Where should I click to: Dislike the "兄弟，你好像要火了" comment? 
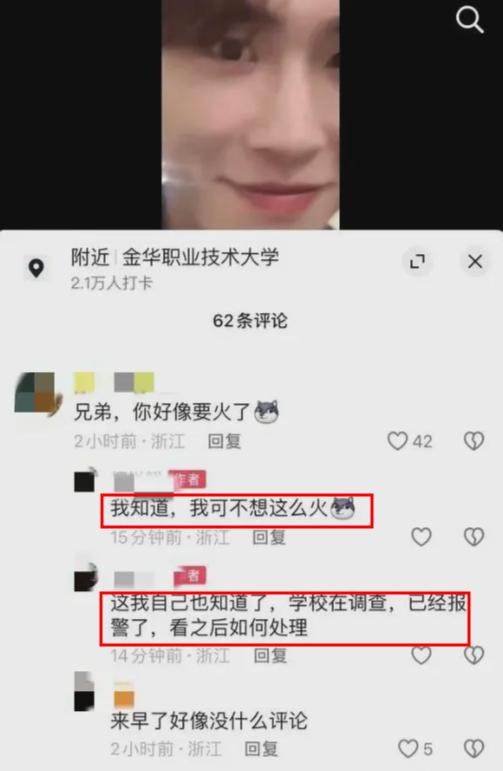click(474, 441)
